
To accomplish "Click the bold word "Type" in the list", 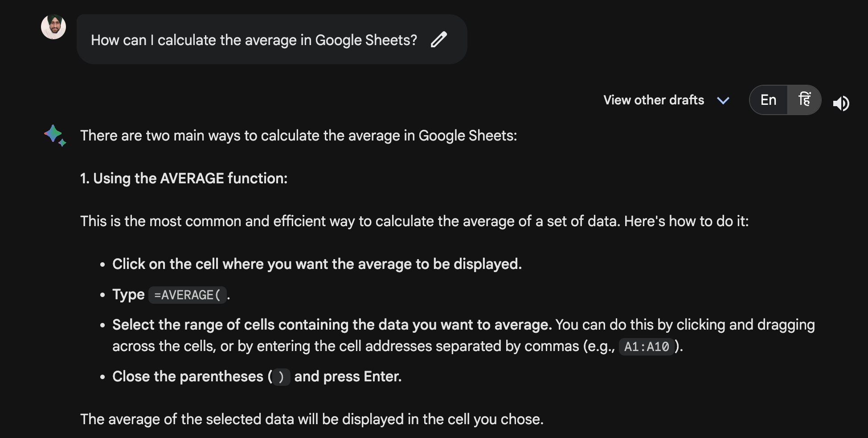I will point(128,294).
